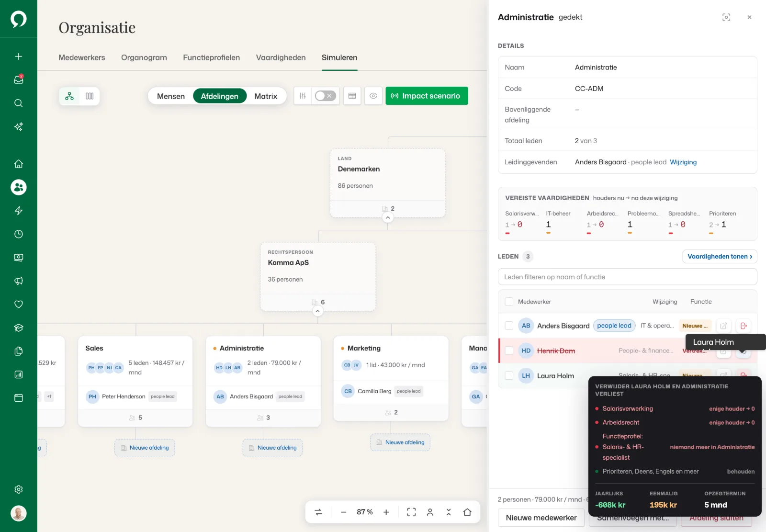The width and height of the screenshot is (766, 532).
Task: Click in the Leden filteren search field
Action: pyautogui.click(x=627, y=277)
